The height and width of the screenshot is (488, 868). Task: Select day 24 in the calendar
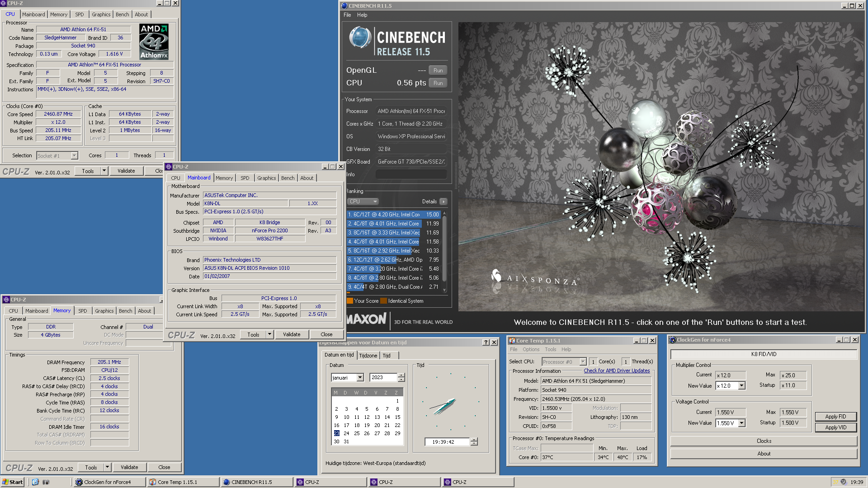347,433
